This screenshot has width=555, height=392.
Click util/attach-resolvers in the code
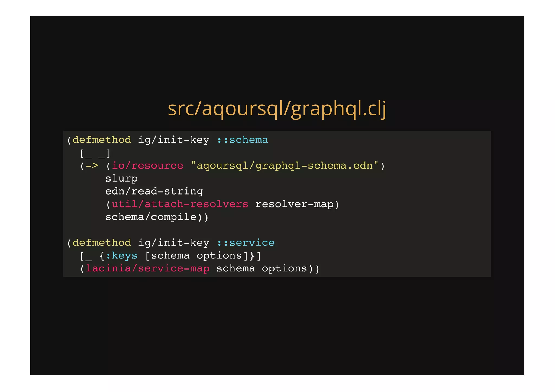(180, 204)
